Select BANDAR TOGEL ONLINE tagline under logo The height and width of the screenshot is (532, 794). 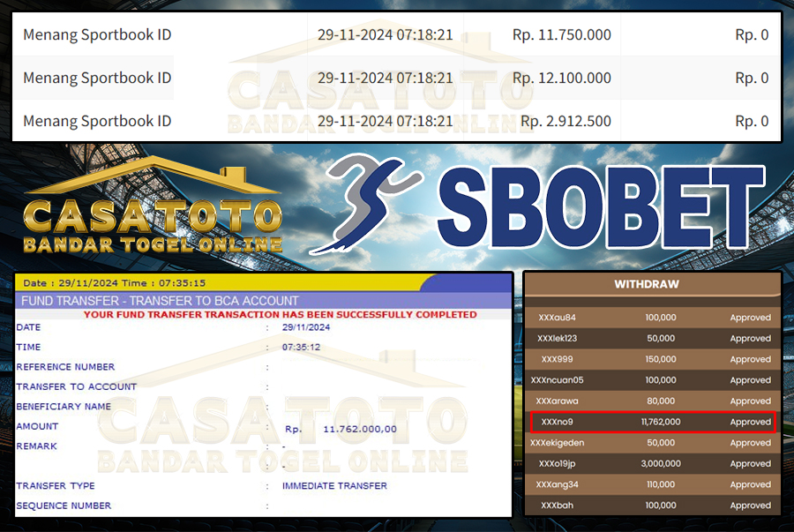[x=152, y=244]
